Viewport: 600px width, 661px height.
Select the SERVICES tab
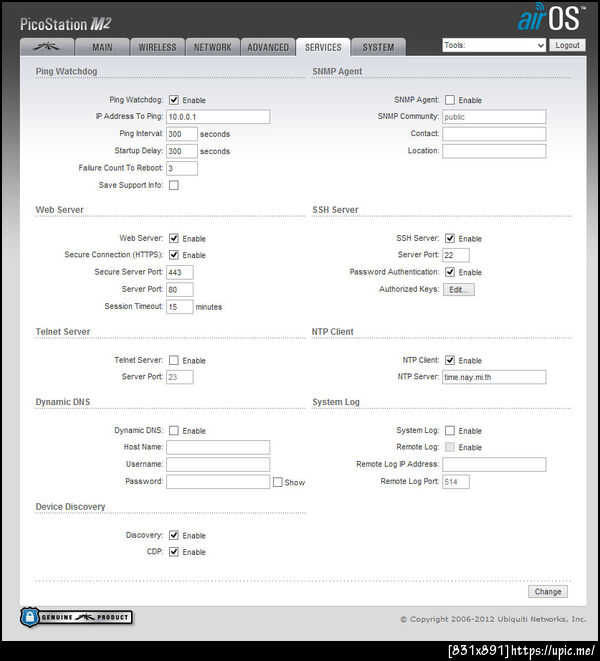pos(323,47)
